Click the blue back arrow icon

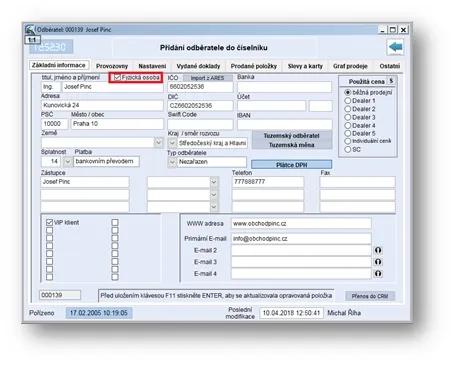tap(395, 47)
